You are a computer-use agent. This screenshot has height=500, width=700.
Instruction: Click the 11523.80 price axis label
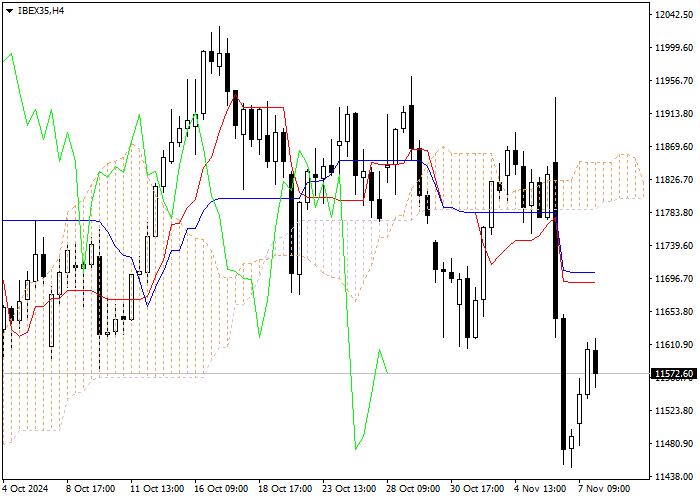click(x=674, y=411)
